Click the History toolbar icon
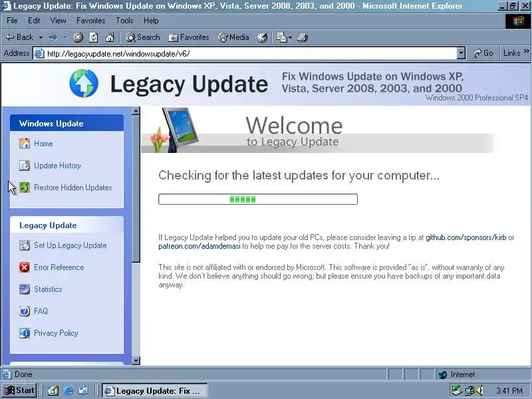 pyautogui.click(x=262, y=37)
